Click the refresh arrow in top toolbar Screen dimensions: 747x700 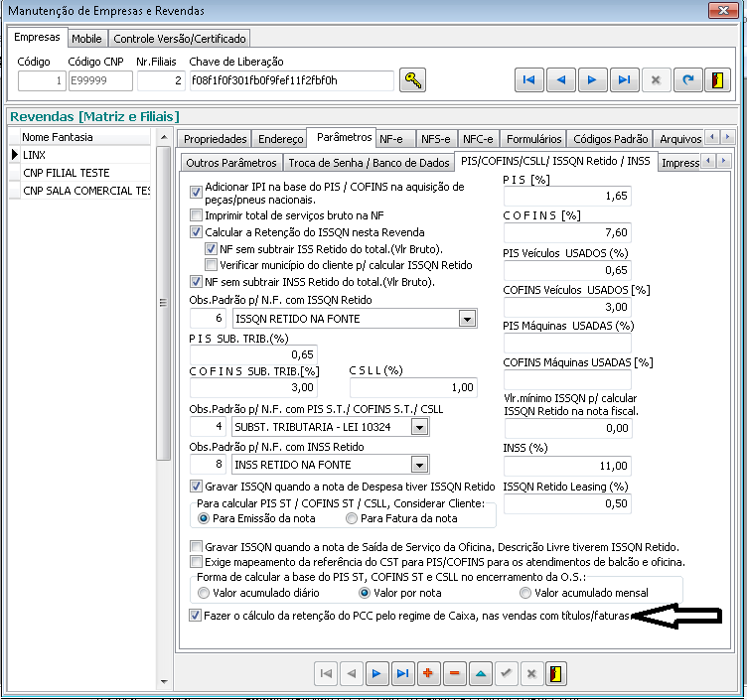tap(685, 80)
